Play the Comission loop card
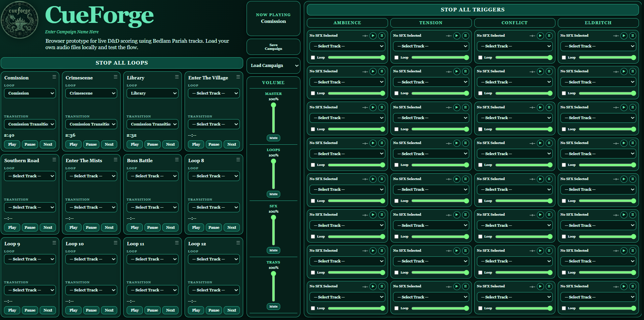 [12, 144]
